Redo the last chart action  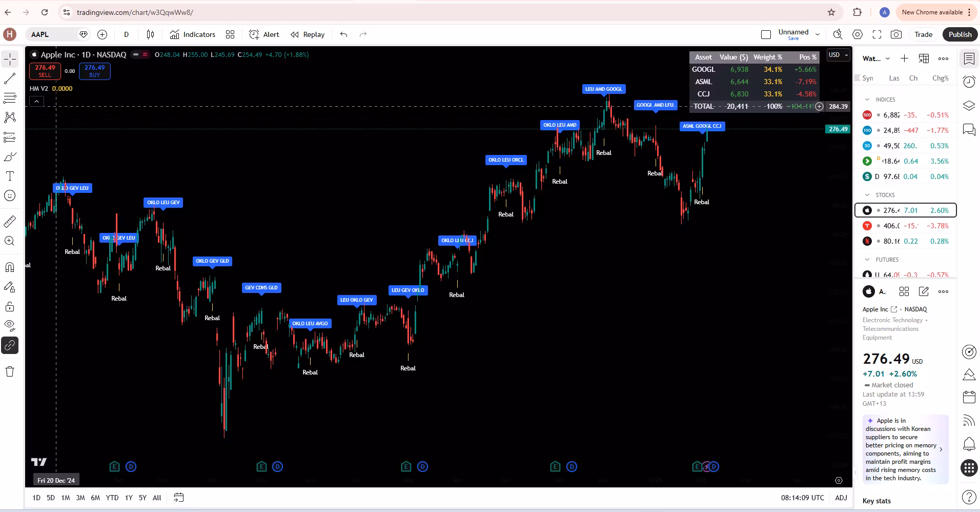(x=363, y=34)
